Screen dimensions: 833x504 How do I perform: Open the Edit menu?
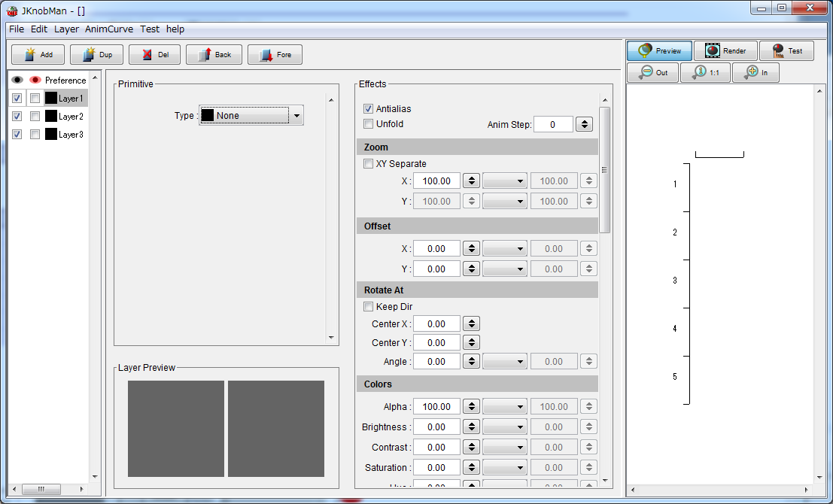click(x=39, y=29)
